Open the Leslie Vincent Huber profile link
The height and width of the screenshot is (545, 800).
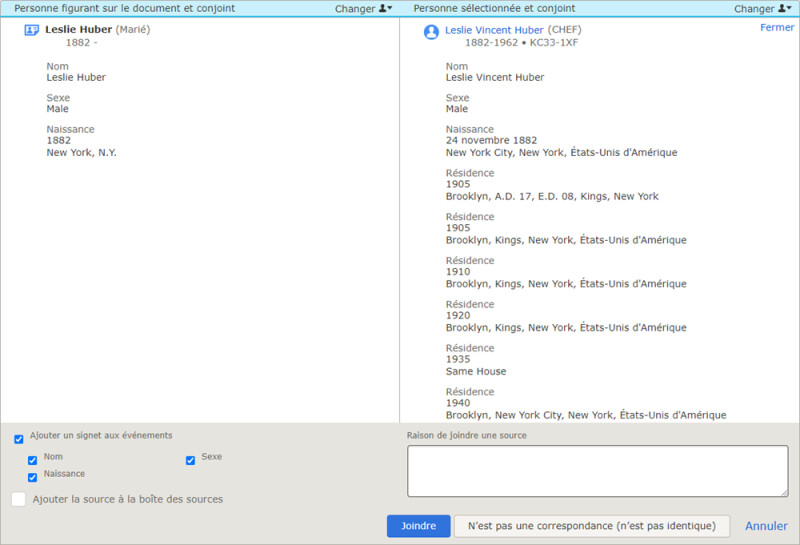[x=494, y=30]
